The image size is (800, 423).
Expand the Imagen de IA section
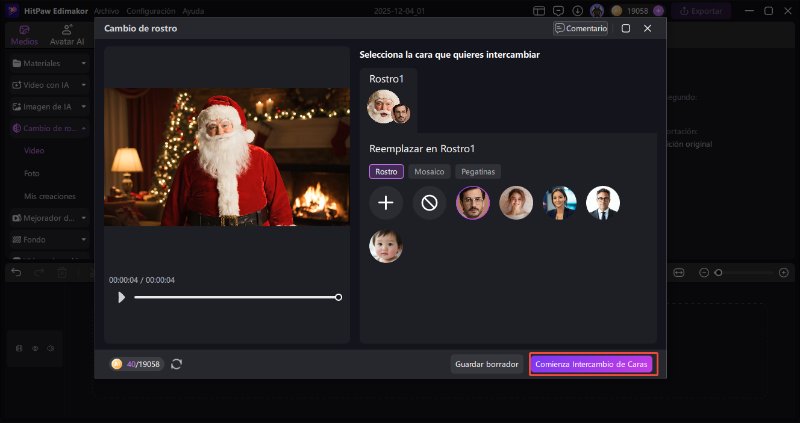click(x=49, y=107)
